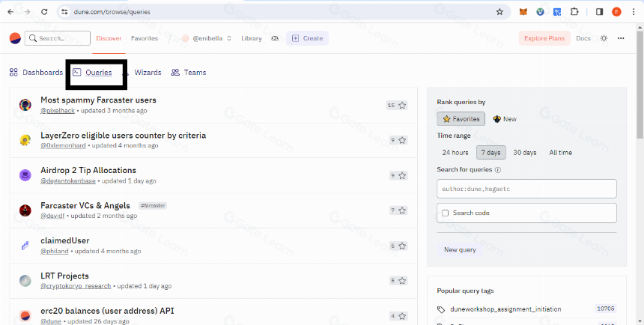Switch to Dashboards browse tab
This screenshot has height=325, width=644.
36,73
